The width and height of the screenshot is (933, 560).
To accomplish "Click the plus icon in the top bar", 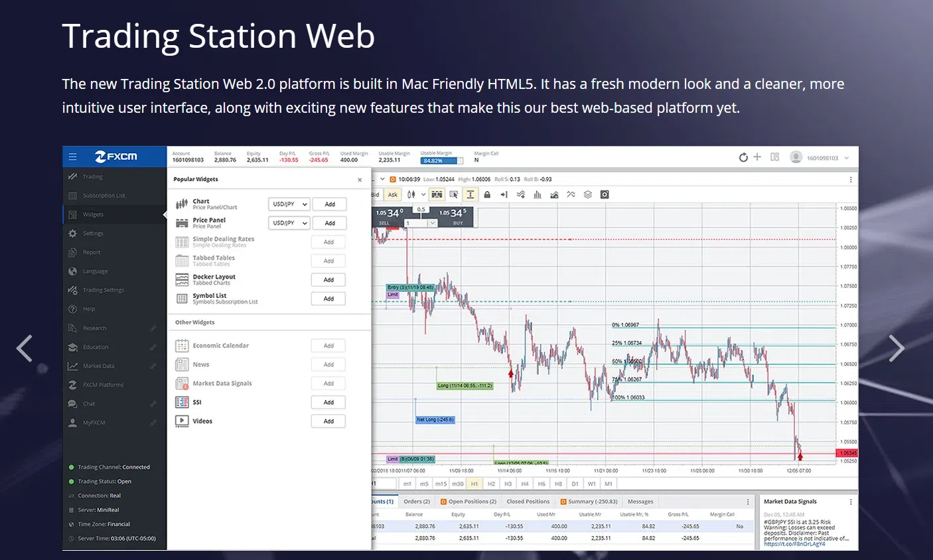I will [757, 157].
